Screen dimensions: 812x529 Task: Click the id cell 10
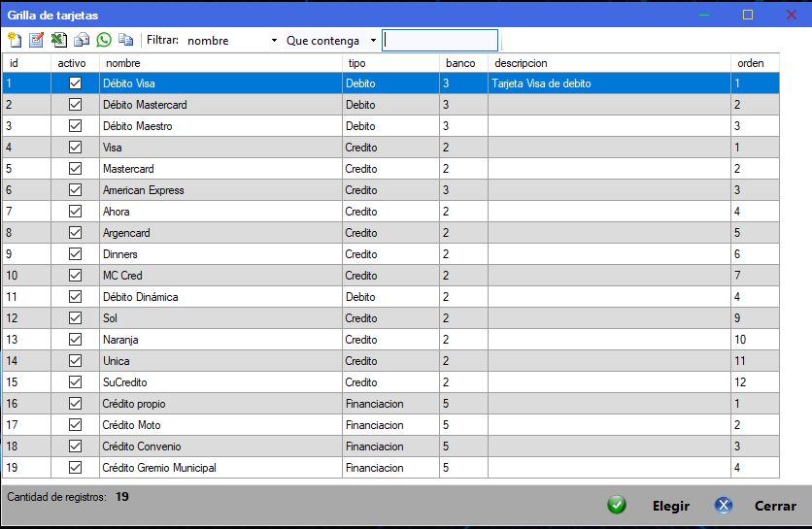[26, 276]
